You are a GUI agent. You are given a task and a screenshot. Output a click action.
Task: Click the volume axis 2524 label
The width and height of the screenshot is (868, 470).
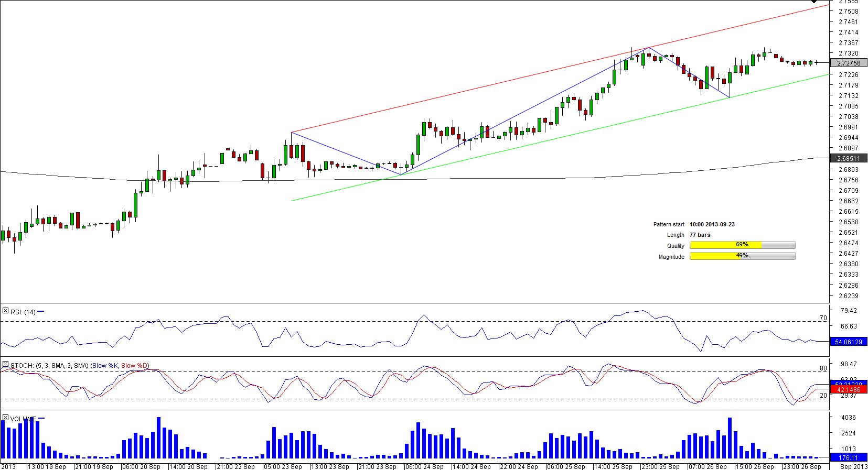click(849, 433)
